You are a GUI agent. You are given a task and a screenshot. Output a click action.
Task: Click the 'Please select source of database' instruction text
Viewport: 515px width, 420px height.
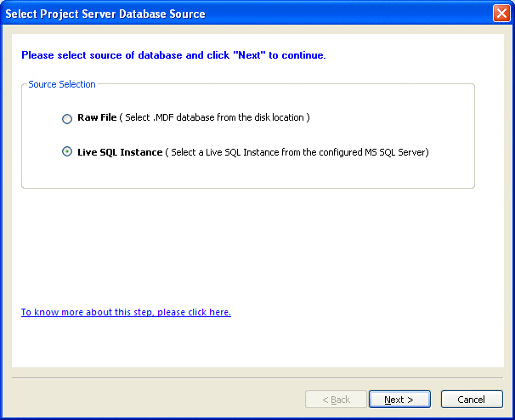tap(173, 55)
